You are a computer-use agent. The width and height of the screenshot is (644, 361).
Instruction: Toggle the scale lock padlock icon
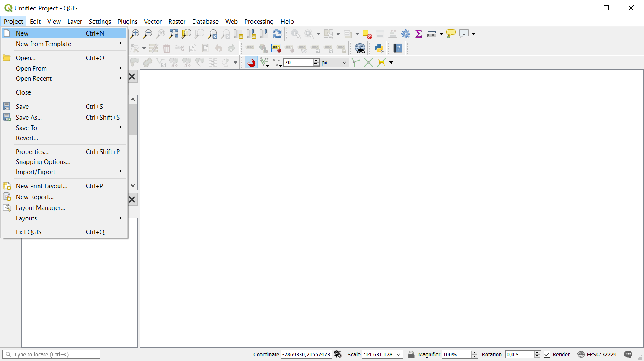[411, 354]
